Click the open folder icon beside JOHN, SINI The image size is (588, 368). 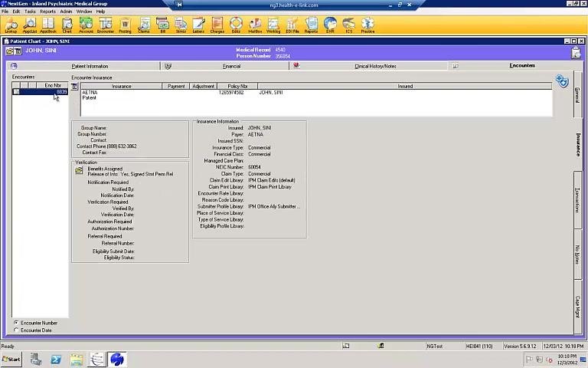pyautogui.click(x=9, y=51)
